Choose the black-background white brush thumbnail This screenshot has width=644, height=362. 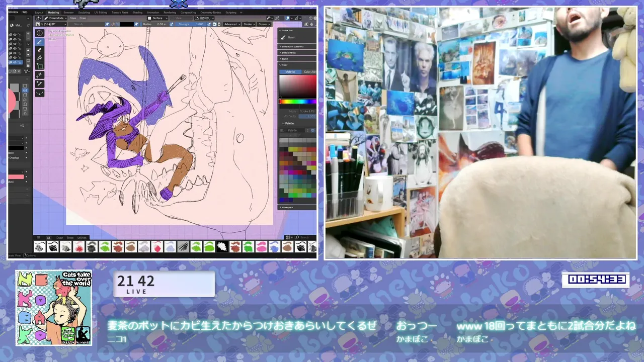[x=222, y=246]
